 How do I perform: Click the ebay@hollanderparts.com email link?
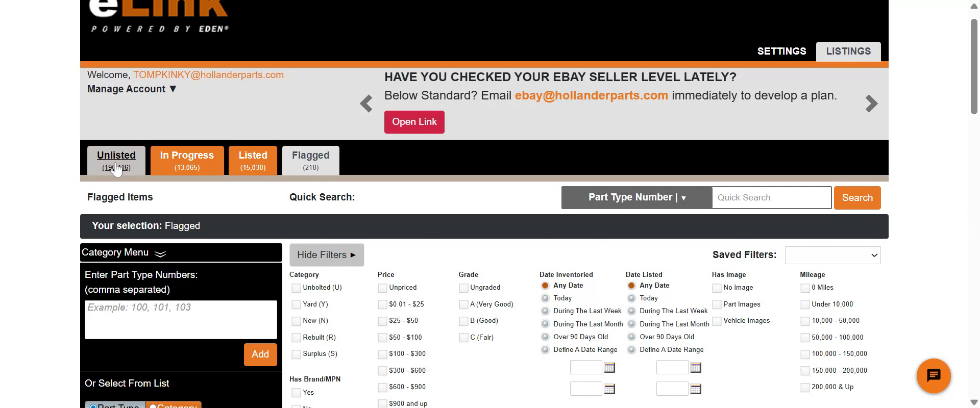[x=591, y=96]
